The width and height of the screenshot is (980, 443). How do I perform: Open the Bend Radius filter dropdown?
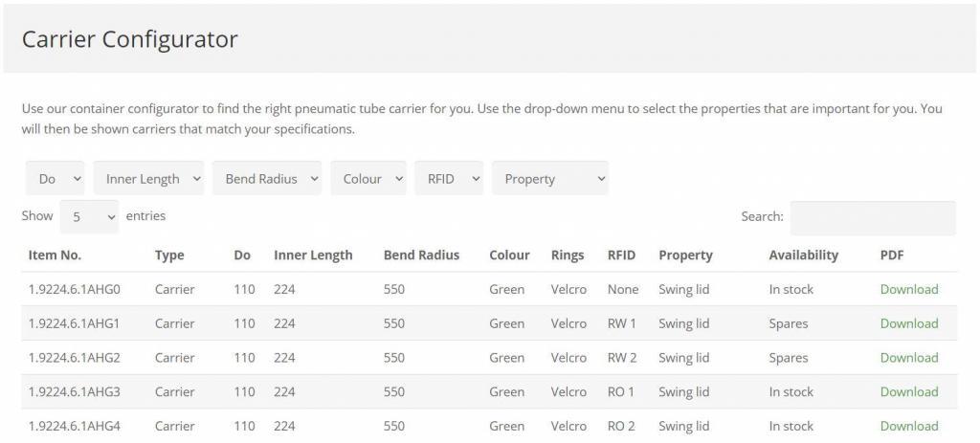[x=267, y=179]
